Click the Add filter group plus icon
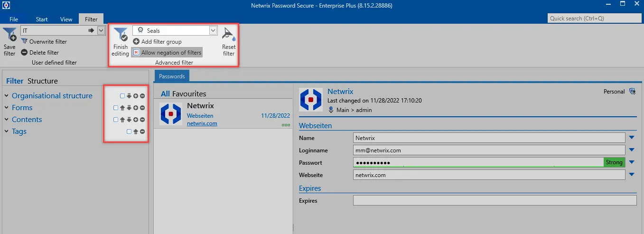The height and width of the screenshot is (234, 644). pyautogui.click(x=136, y=42)
